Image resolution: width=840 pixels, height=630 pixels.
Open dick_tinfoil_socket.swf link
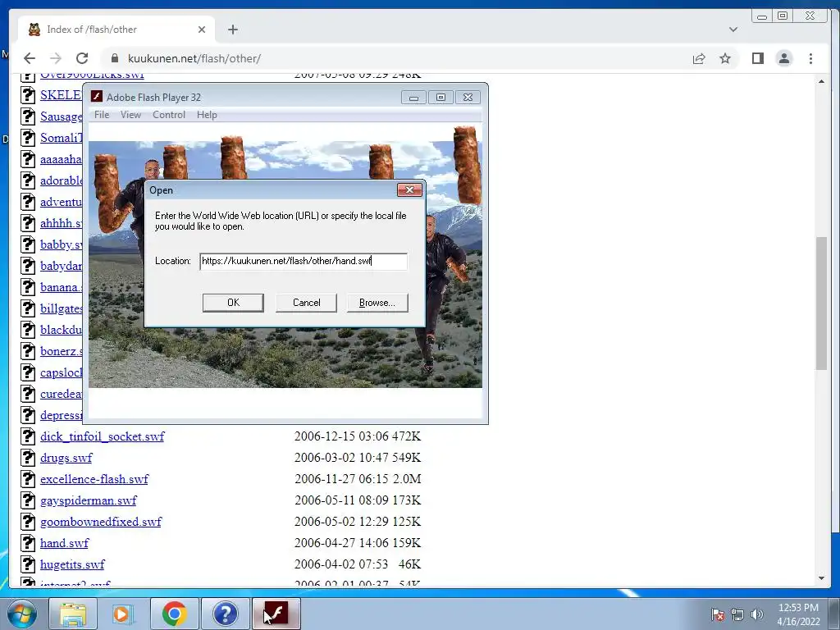tap(103, 436)
